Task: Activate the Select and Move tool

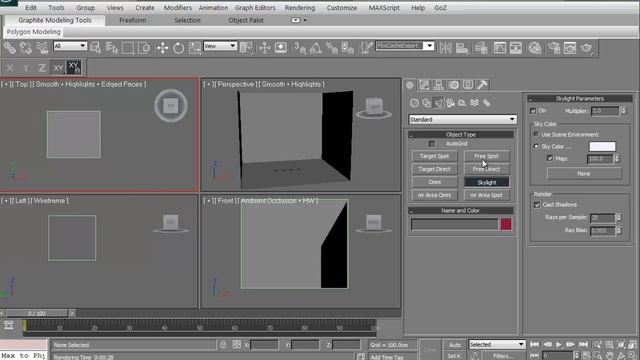Action: click(162, 48)
